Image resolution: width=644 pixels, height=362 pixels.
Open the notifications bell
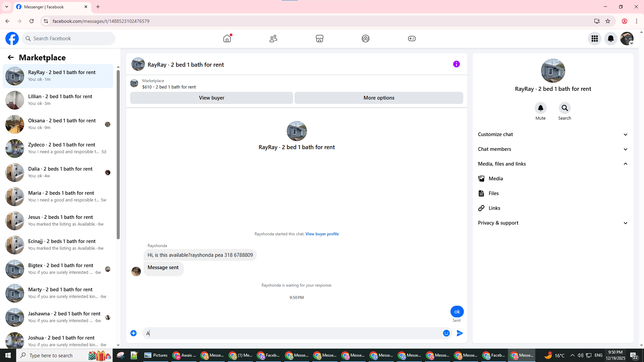pos(610,39)
